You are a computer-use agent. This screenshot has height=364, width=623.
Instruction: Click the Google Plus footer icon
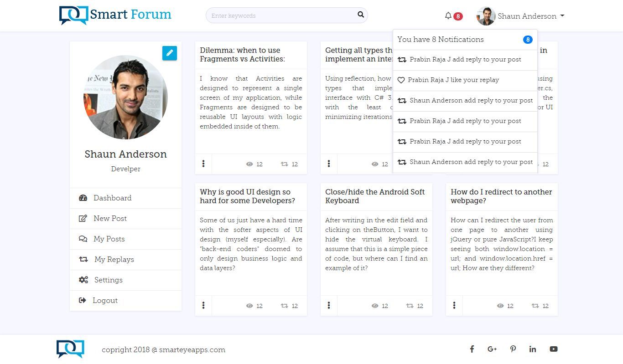(492, 349)
